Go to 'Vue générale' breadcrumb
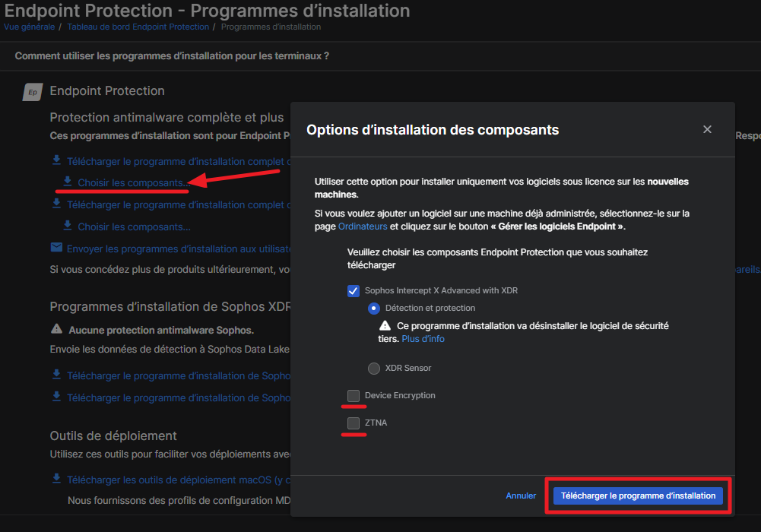This screenshot has height=532, width=761. point(29,27)
